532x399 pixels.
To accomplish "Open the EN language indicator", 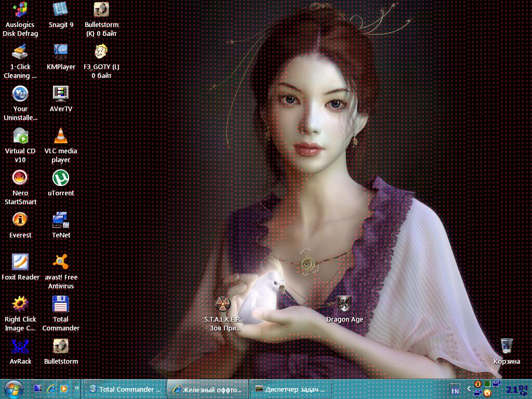I will tap(455, 390).
